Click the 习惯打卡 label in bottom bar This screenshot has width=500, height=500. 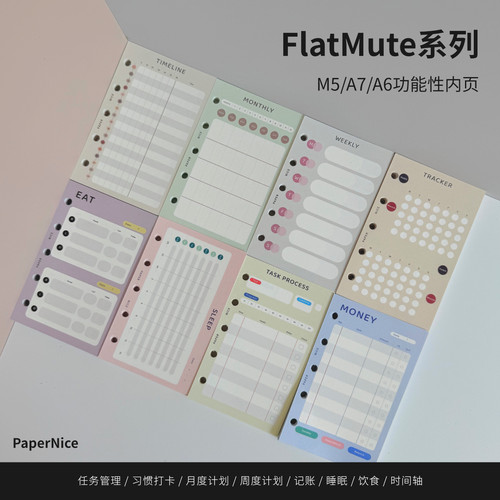coord(153,481)
